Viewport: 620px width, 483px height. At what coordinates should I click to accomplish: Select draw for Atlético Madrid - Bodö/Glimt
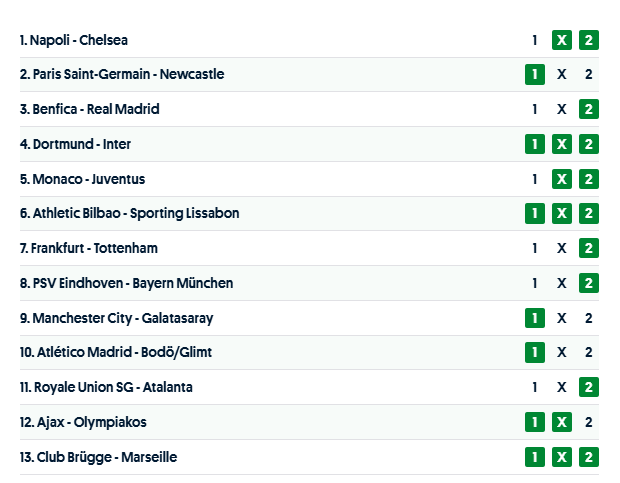(x=562, y=352)
